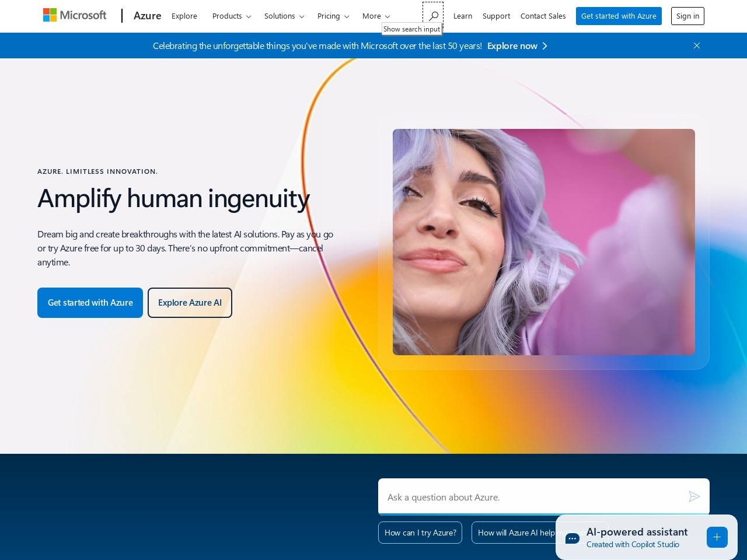747x560 pixels.
Task: Open search via the magnifier icon
Action: click(433, 16)
